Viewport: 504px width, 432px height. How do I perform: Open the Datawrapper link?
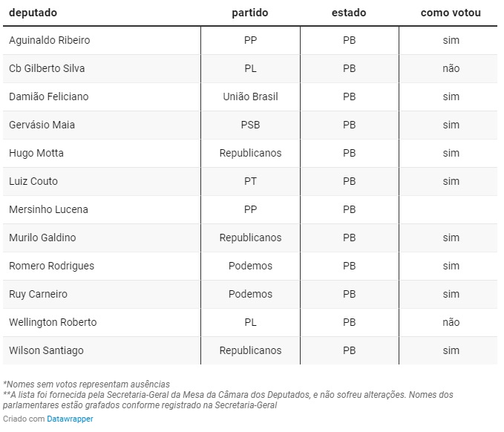[70, 419]
